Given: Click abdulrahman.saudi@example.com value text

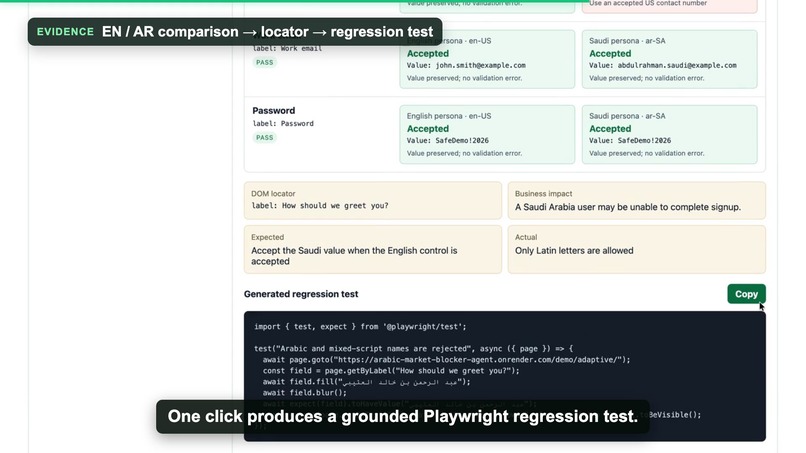Looking at the screenshot, I should pyautogui.click(x=677, y=65).
